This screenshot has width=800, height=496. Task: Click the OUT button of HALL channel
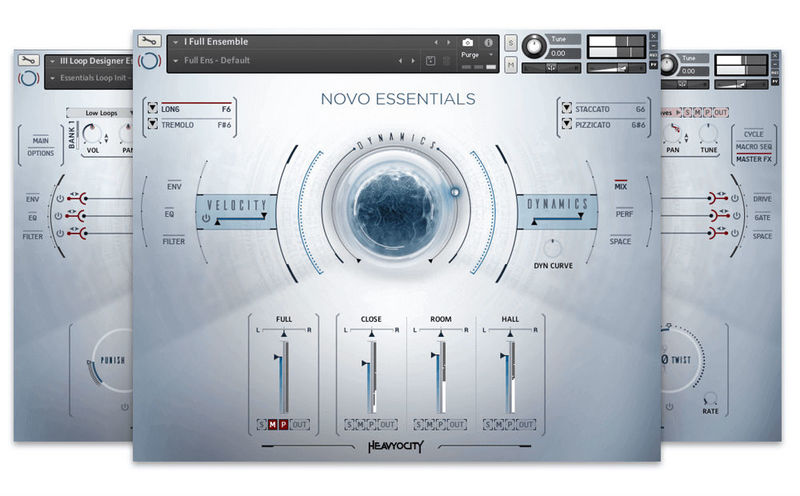point(526,425)
